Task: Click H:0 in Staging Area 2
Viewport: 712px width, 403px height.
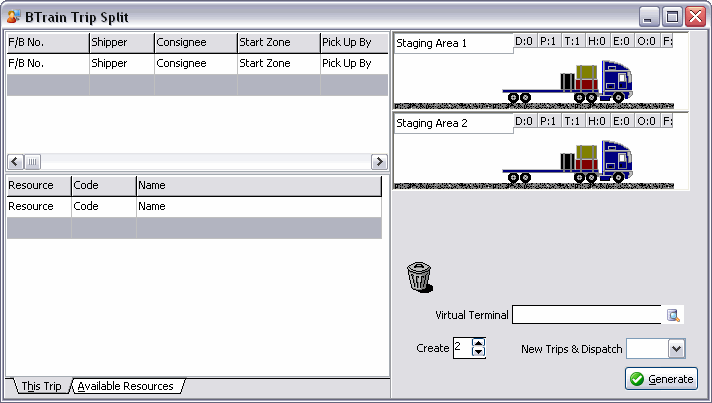Action: [597, 121]
